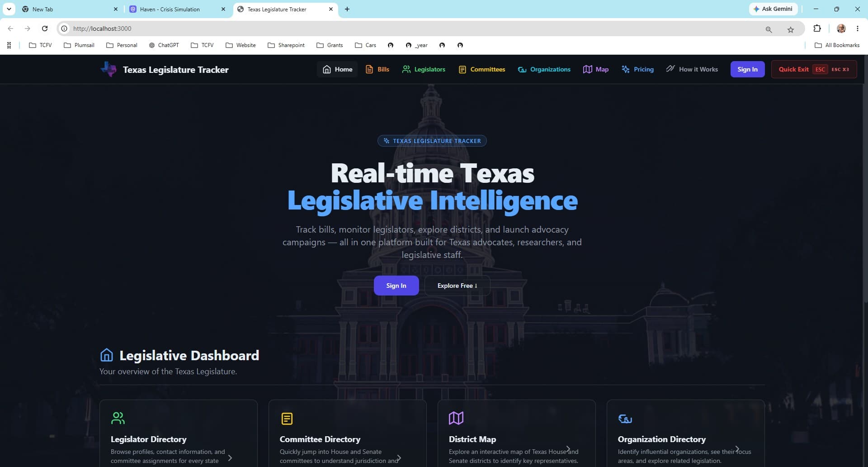The height and width of the screenshot is (467, 868).
Task: Open the Committee Directory card title
Action: point(320,439)
